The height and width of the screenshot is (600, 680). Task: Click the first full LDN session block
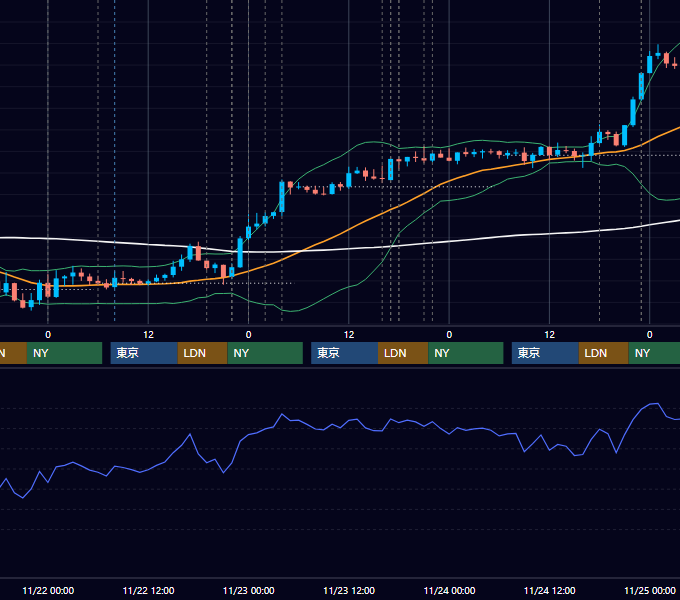coord(203,353)
